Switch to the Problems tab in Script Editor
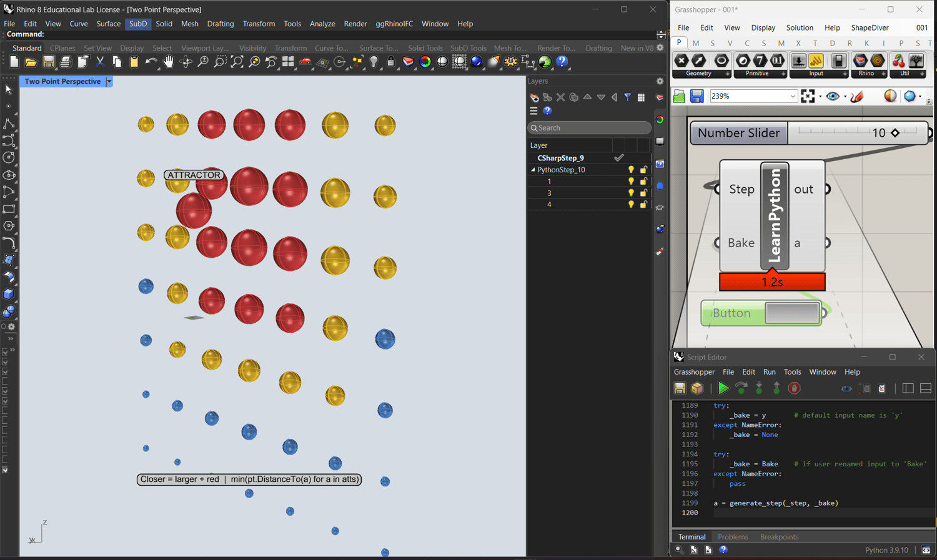The image size is (937, 560). 732,537
